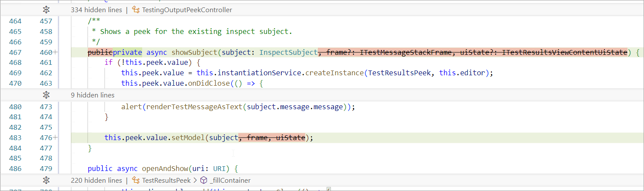Image resolution: width=644 pixels, height=191 pixels.
Task: Click class icon beside TestingOutputPeekController
Action: pyautogui.click(x=136, y=10)
